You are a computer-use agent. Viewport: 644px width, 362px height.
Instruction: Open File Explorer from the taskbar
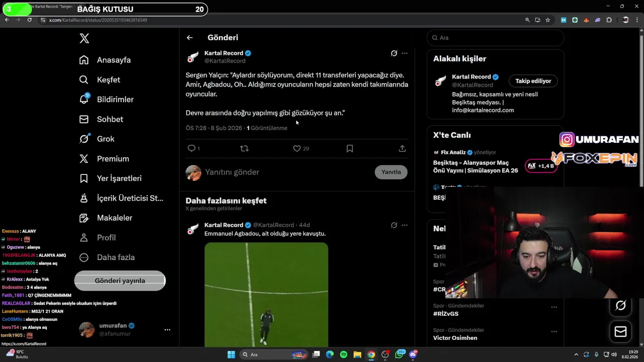pyautogui.click(x=357, y=354)
